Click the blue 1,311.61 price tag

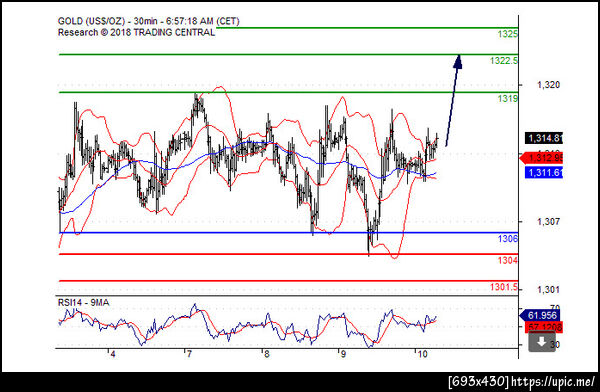click(544, 173)
